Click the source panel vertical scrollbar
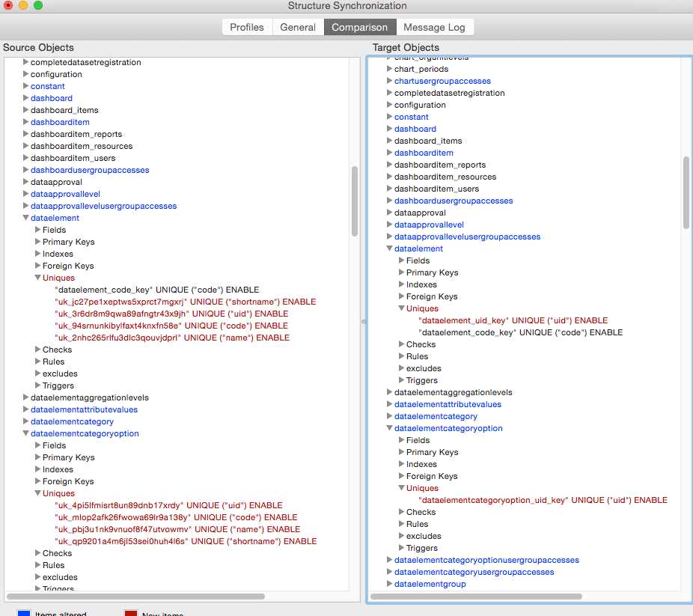Viewport: 693px width, 616px height. click(354, 201)
